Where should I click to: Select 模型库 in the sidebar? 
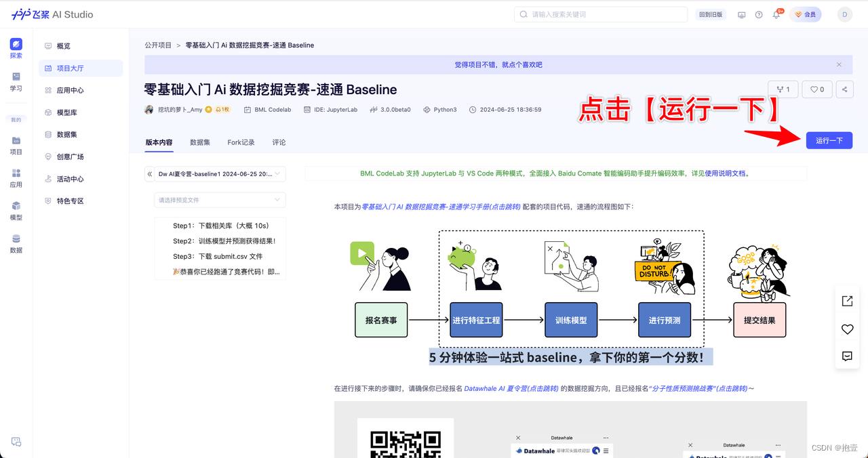pyautogui.click(x=81, y=112)
